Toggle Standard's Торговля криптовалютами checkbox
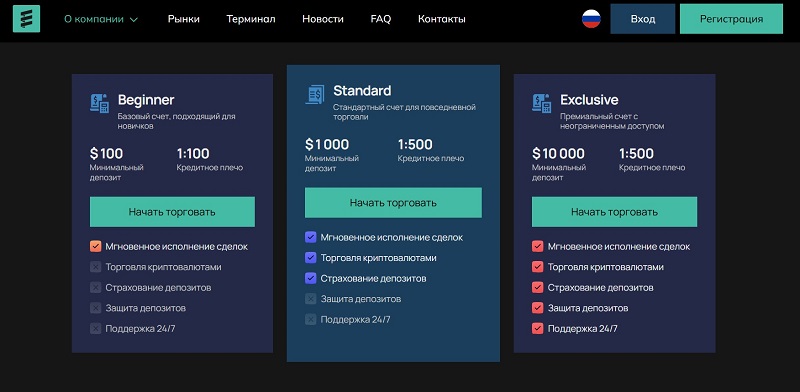The image size is (800, 392). pos(310,258)
